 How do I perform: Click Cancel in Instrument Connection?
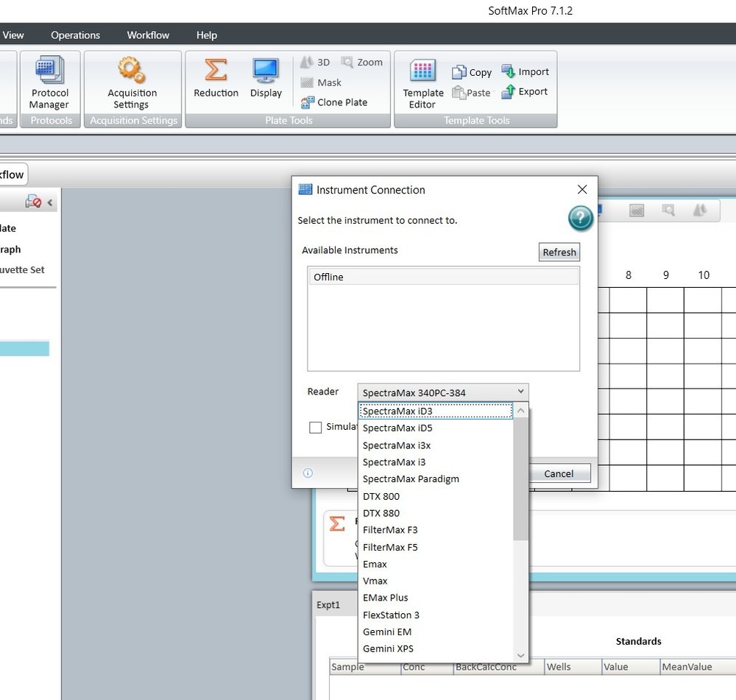559,473
